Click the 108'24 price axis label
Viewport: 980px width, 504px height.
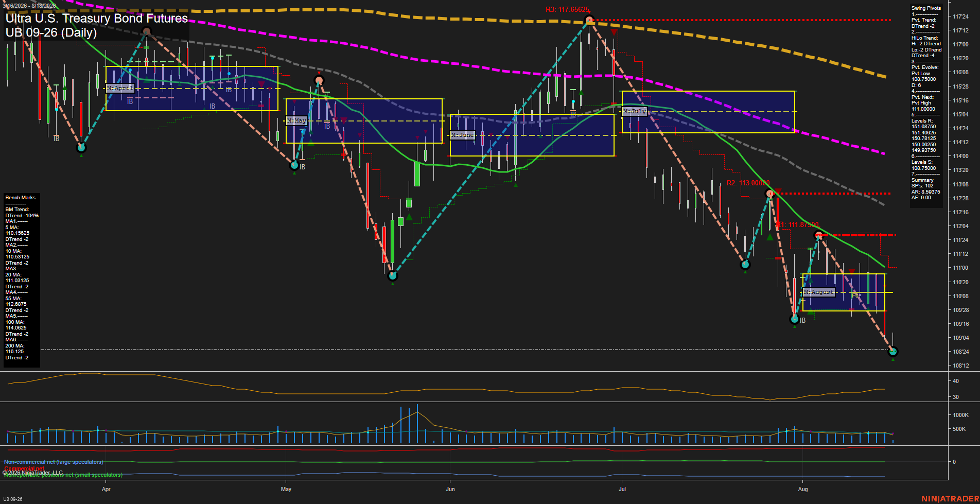960,352
